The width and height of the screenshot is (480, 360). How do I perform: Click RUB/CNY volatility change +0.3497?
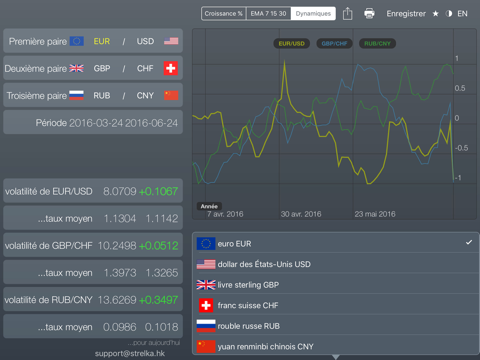click(x=158, y=300)
